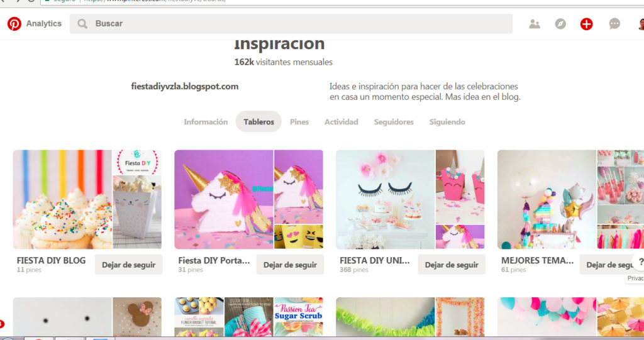Open the MEJORES TEMA... board title
This screenshot has width=644, height=340.
coord(537,260)
